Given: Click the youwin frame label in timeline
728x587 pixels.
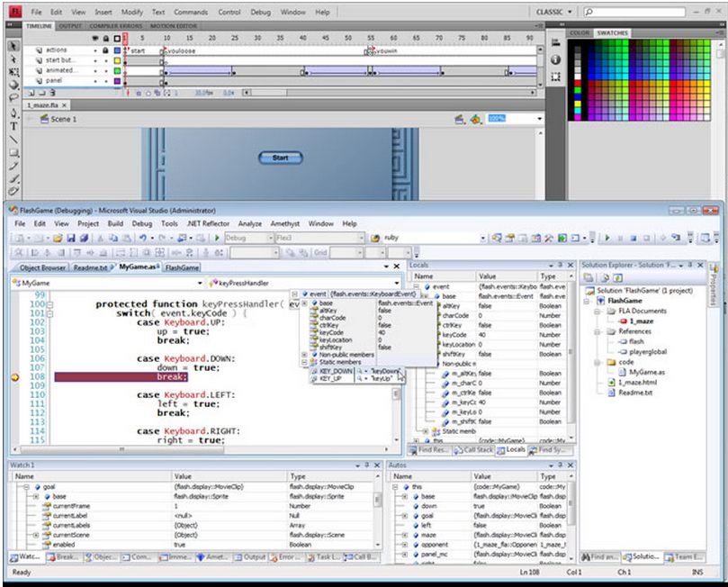Looking at the screenshot, I should tap(386, 51).
